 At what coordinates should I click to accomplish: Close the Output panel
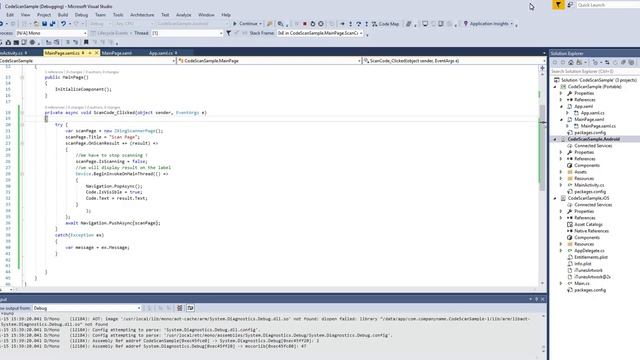click(x=542, y=299)
